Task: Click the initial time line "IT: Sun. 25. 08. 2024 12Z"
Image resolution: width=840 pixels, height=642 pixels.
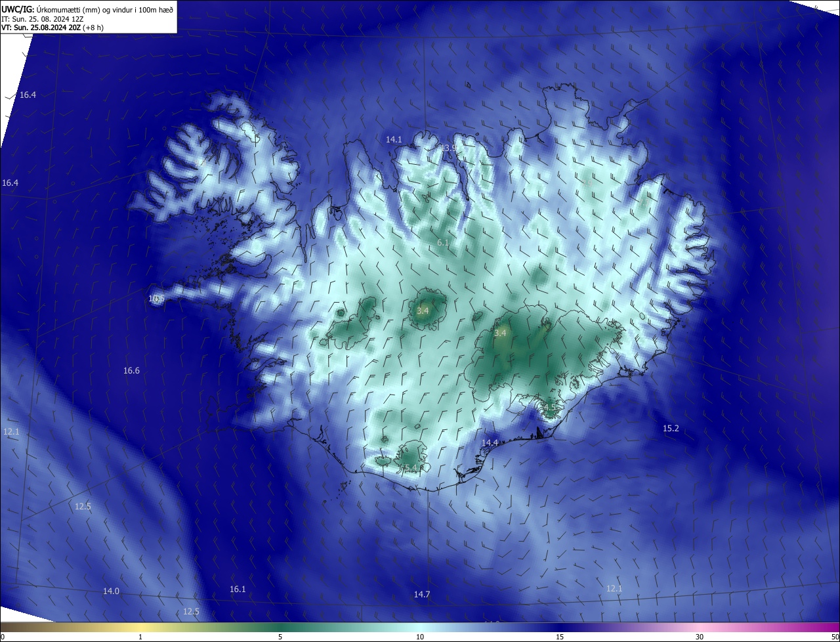Action: pos(43,19)
